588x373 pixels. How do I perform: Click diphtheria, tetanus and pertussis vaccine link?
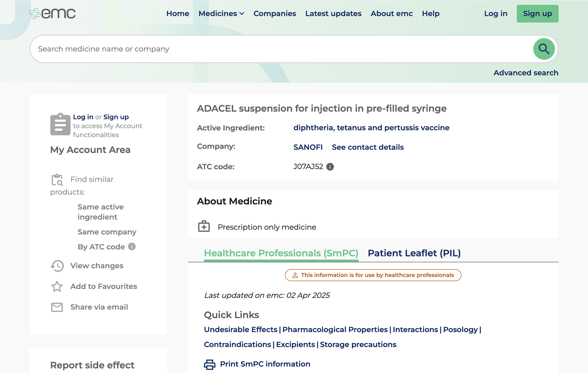pos(371,128)
